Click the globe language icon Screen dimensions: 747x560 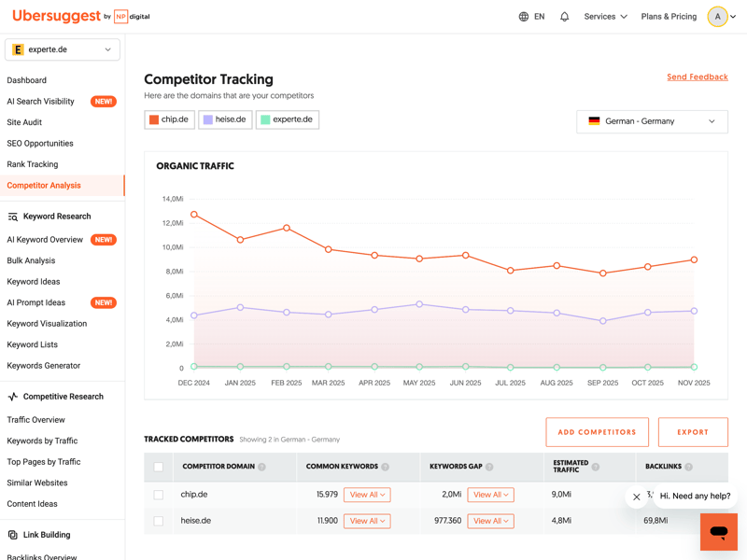pyautogui.click(x=524, y=17)
